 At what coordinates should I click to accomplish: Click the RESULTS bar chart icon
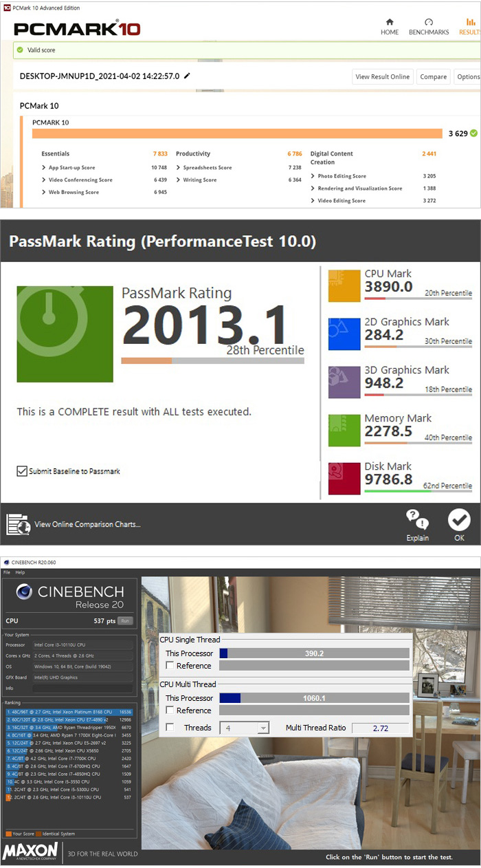(x=471, y=22)
